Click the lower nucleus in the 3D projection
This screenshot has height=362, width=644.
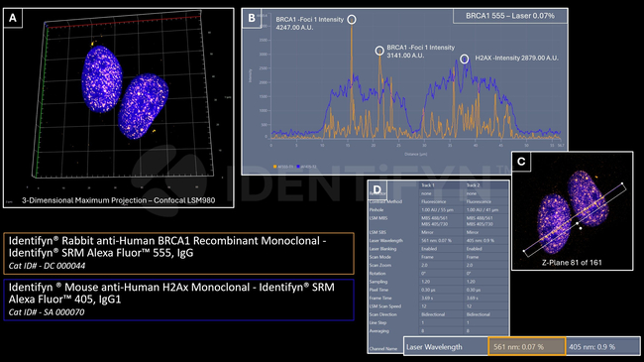point(143,106)
